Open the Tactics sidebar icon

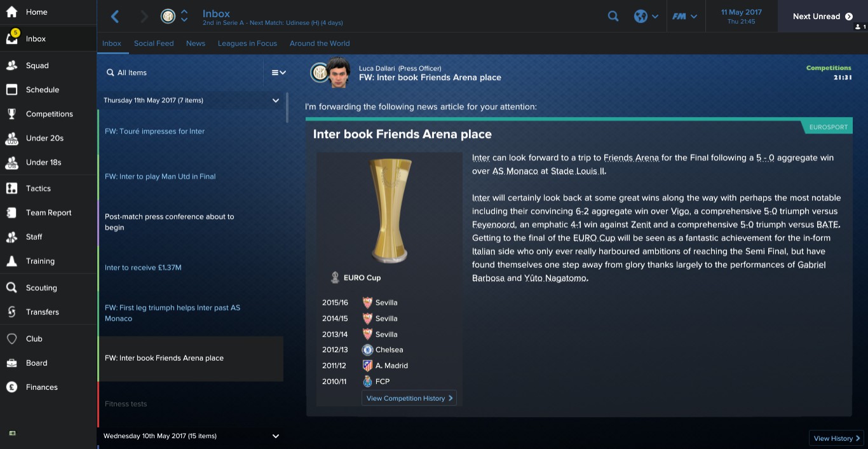point(11,188)
